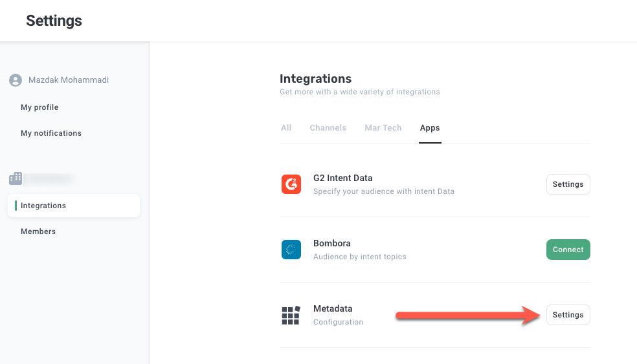This screenshot has width=637, height=364.
Task: Select the Mar Tech tab
Action: (x=383, y=128)
